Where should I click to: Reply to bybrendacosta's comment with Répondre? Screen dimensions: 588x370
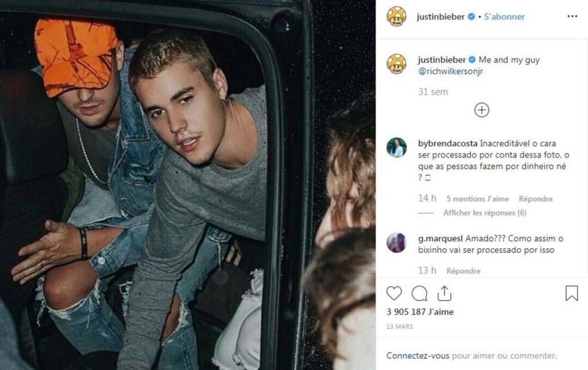pos(536,199)
